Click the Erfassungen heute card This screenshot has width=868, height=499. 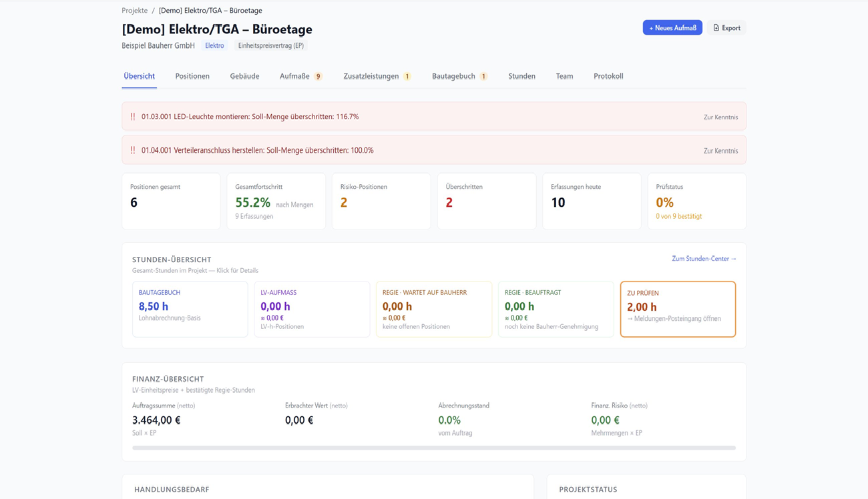592,201
